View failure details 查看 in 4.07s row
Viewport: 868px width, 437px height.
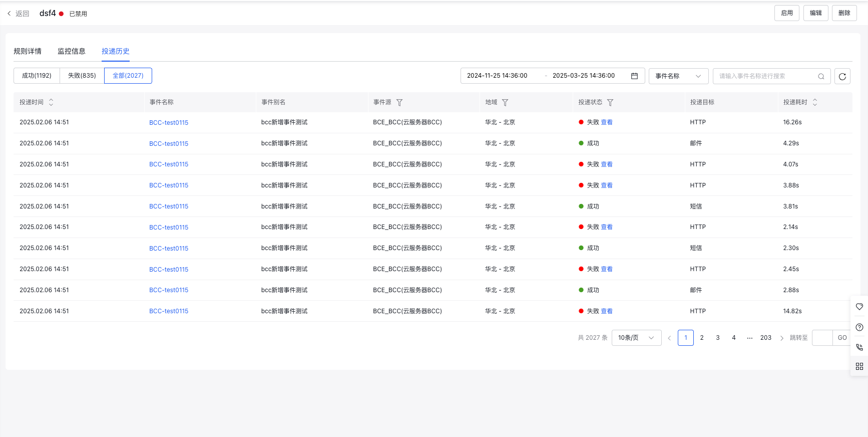(607, 164)
